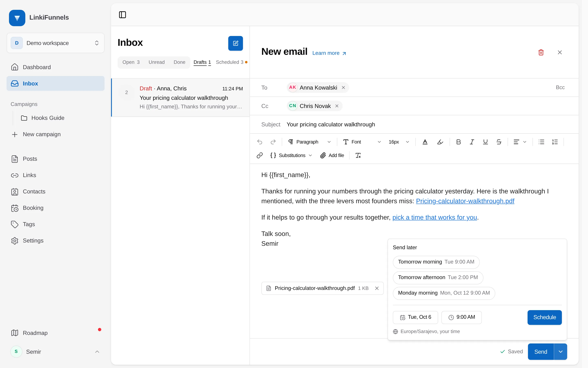Click the Send button
This screenshot has height=368, width=588.
[541, 351]
